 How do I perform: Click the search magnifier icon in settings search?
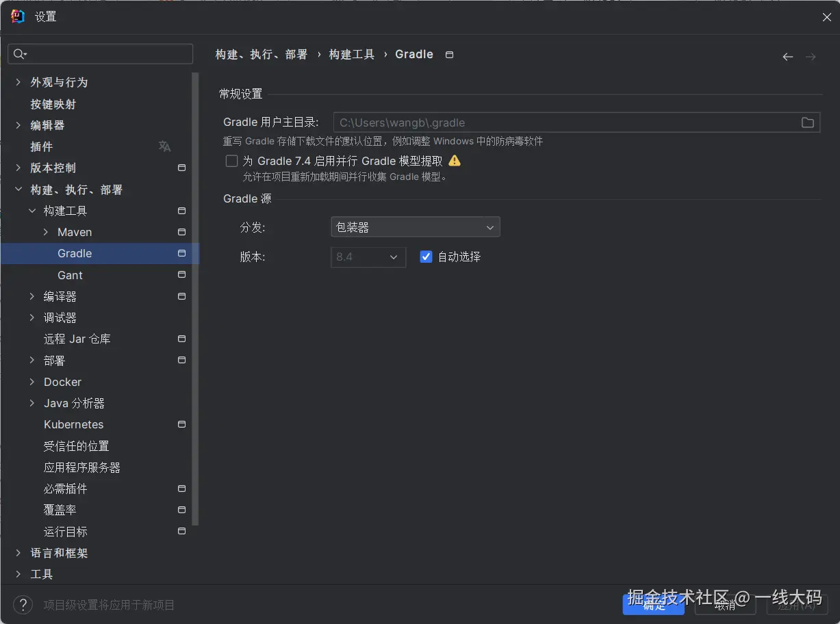tap(20, 54)
